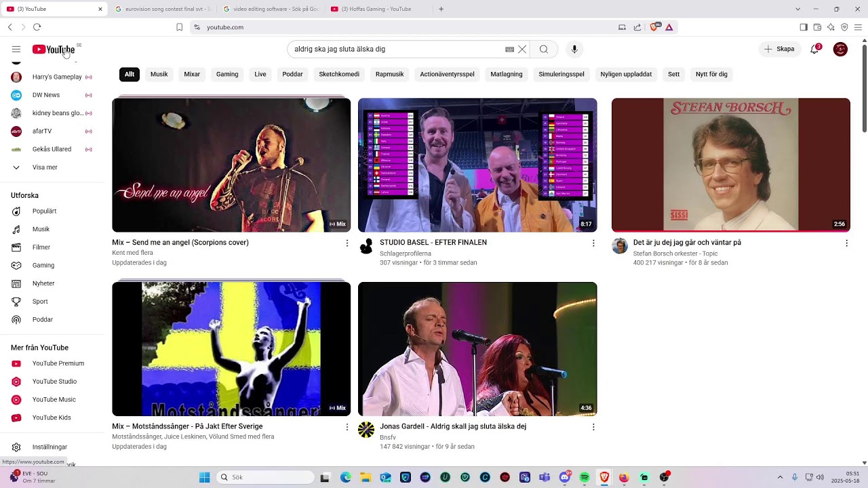Select the Nyligen uppladdat chip
The height and width of the screenshot is (488, 868).
626,75
